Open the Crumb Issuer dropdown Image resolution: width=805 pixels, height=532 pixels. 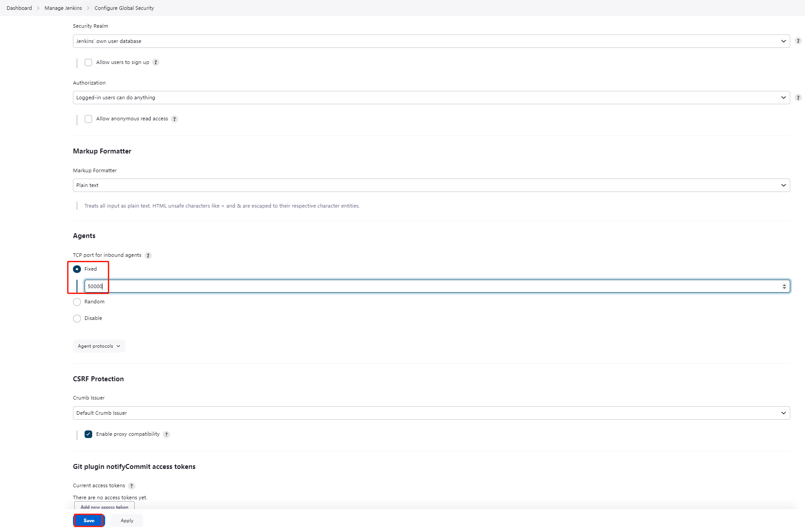[431, 413]
